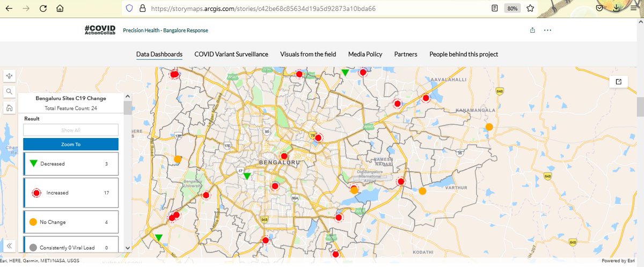
Task: Open Precision Health - Bangalore Response title link
Action: (x=165, y=31)
